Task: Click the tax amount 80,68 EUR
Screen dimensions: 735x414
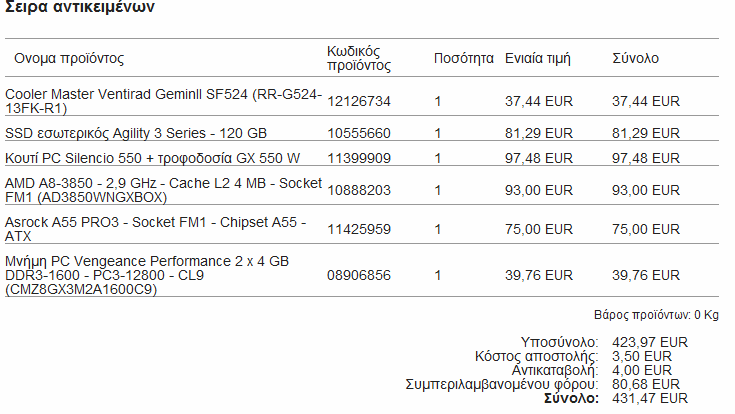Action: [x=645, y=384]
